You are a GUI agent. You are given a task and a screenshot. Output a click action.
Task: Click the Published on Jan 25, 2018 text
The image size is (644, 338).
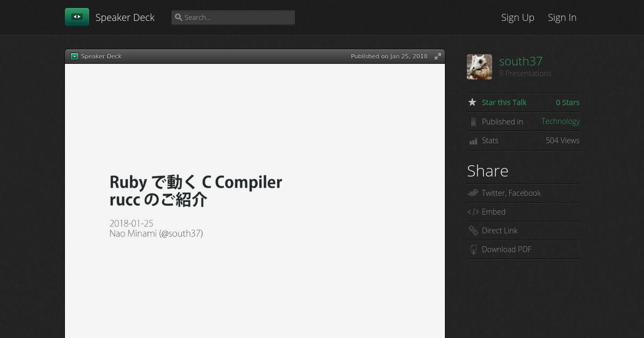click(x=389, y=56)
